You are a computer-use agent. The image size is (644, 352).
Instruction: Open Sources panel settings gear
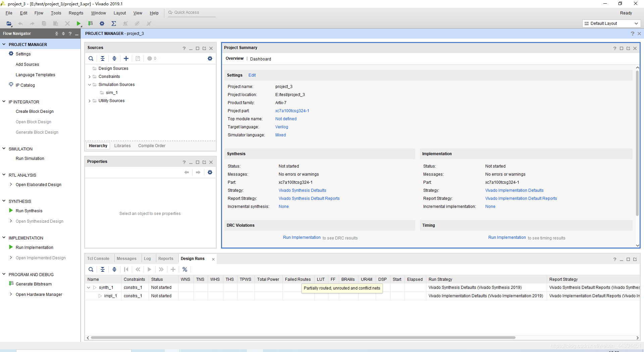(210, 58)
